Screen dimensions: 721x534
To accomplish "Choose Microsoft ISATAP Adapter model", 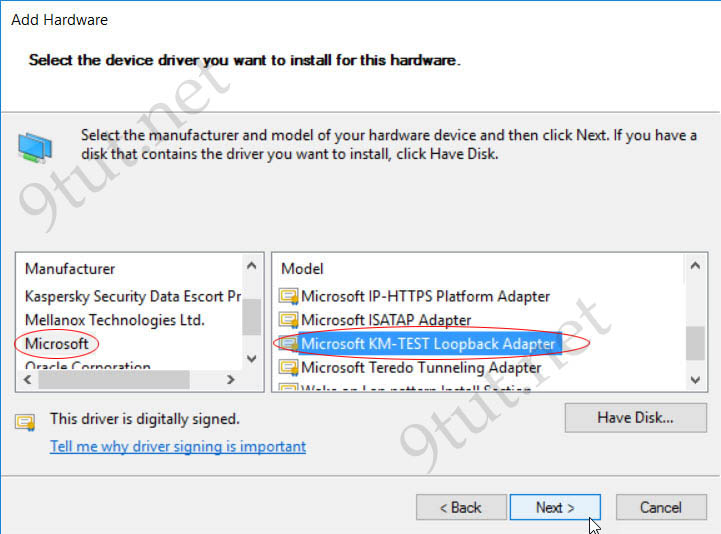I will [x=386, y=320].
